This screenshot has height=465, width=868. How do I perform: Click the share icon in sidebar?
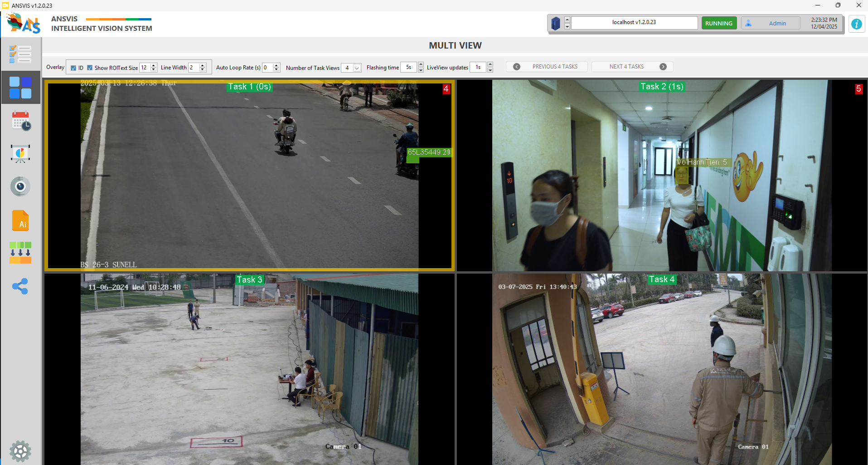click(x=20, y=286)
